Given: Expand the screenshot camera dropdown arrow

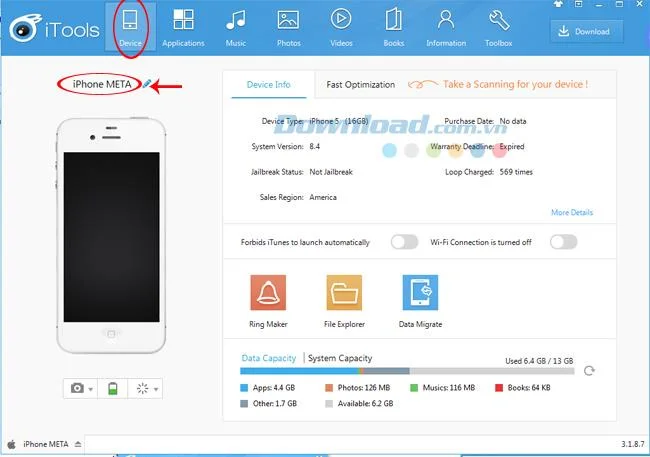Looking at the screenshot, I should (90, 389).
